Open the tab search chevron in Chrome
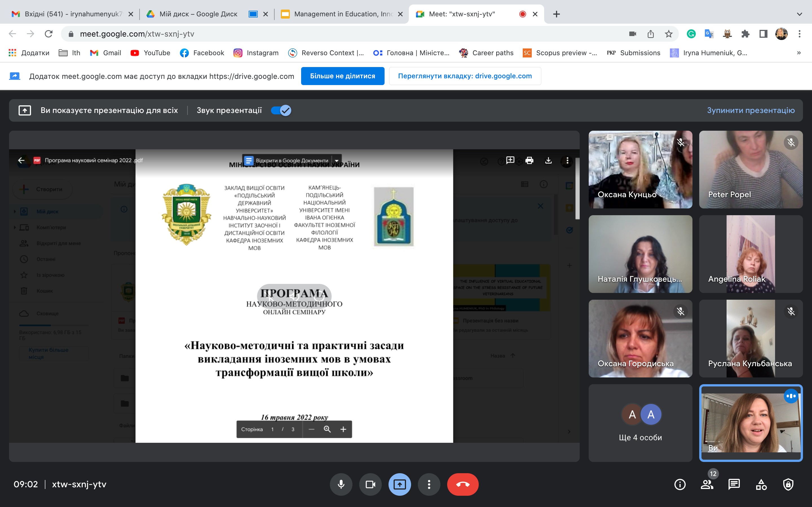The width and height of the screenshot is (812, 507). coord(799,14)
